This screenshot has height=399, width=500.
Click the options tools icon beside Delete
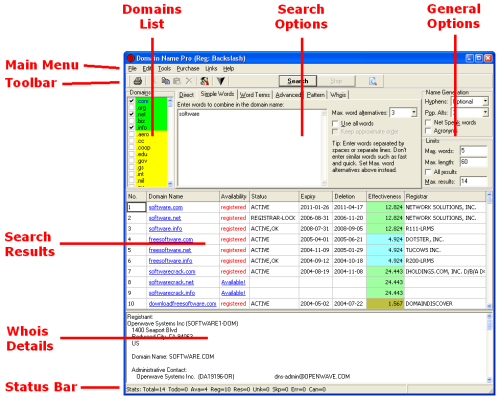(205, 81)
